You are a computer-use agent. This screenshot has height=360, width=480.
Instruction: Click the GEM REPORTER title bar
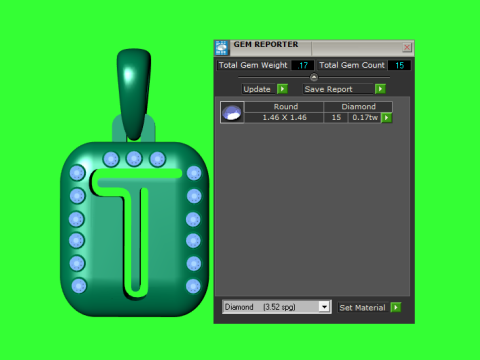pyautogui.click(x=315, y=48)
